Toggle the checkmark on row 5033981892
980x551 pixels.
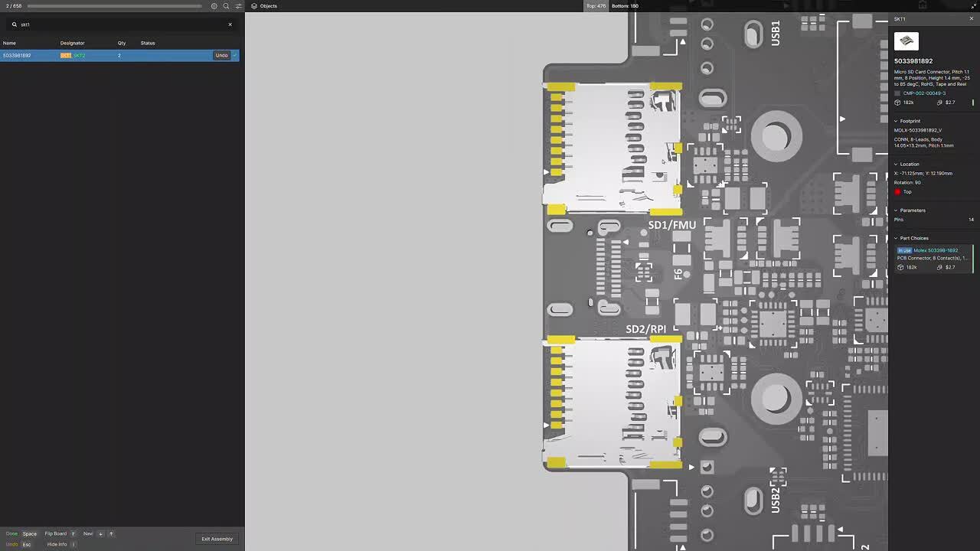(235, 55)
